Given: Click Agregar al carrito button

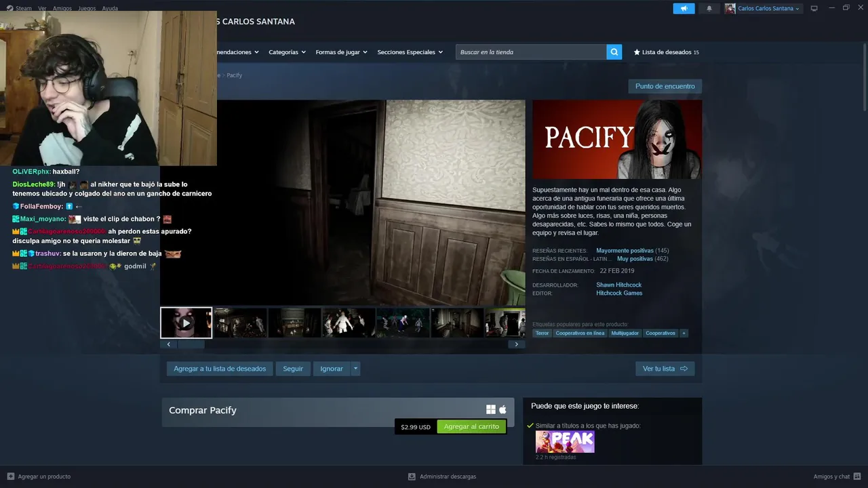Looking at the screenshot, I should [471, 427].
